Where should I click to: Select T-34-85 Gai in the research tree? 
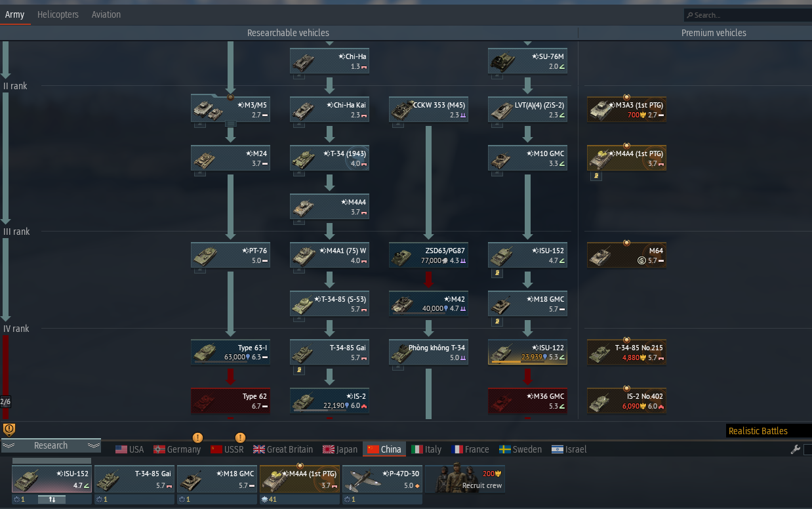pyautogui.click(x=329, y=352)
